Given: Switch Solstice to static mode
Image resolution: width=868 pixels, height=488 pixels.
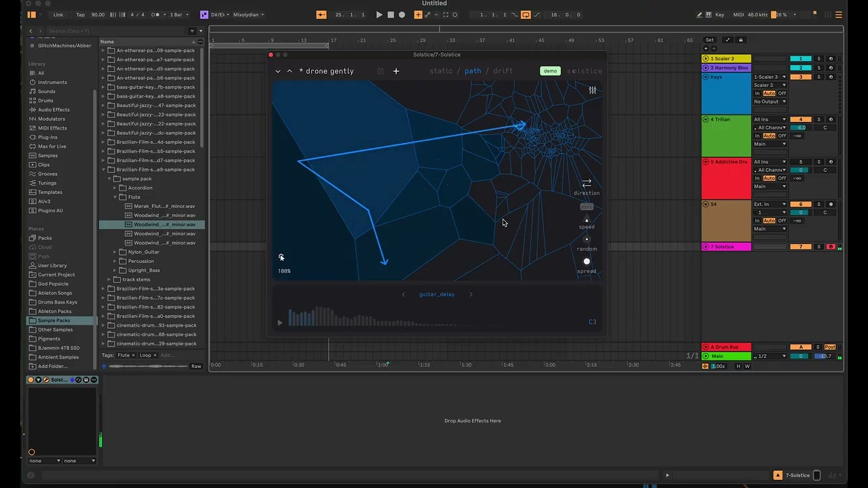Looking at the screenshot, I should pos(441,71).
